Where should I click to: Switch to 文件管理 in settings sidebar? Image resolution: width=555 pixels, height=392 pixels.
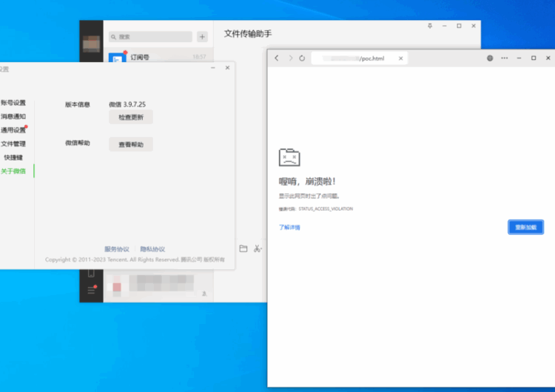point(13,143)
